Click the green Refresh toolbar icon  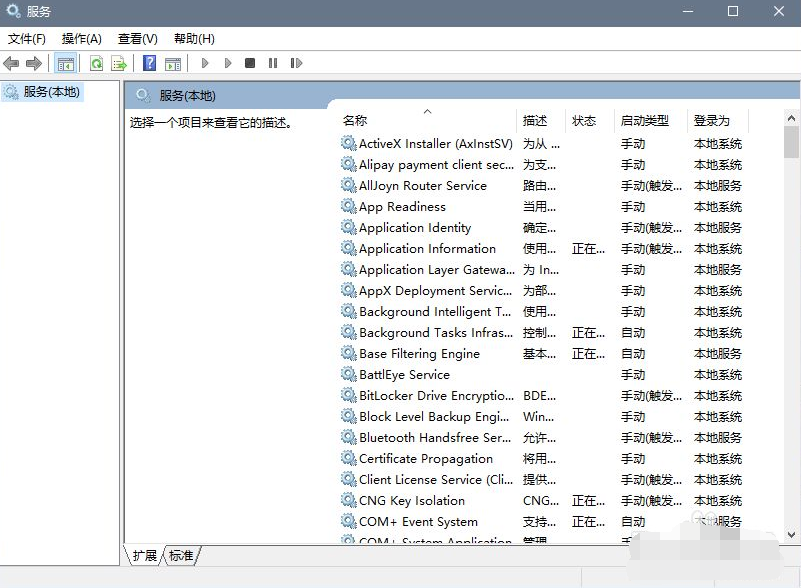[96, 64]
